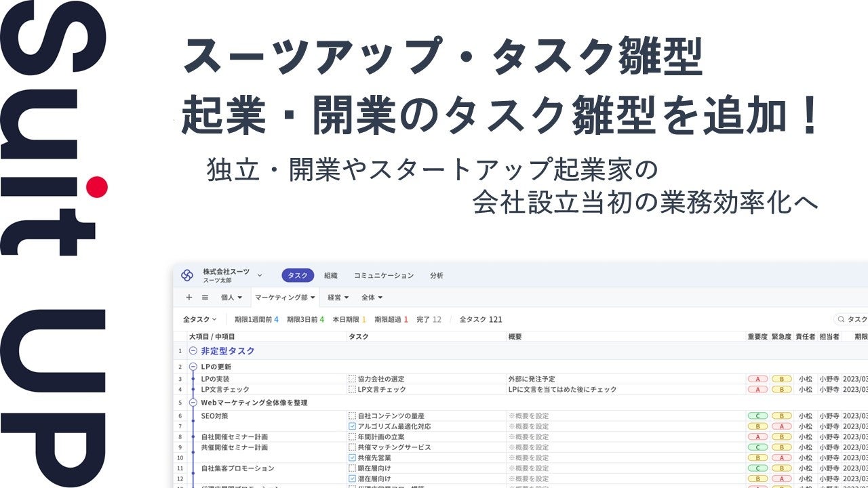Click the Suit UP logo icon beside 株式会社スーツ
Image resolution: width=868 pixels, height=488 pixels.
pyautogui.click(x=187, y=275)
